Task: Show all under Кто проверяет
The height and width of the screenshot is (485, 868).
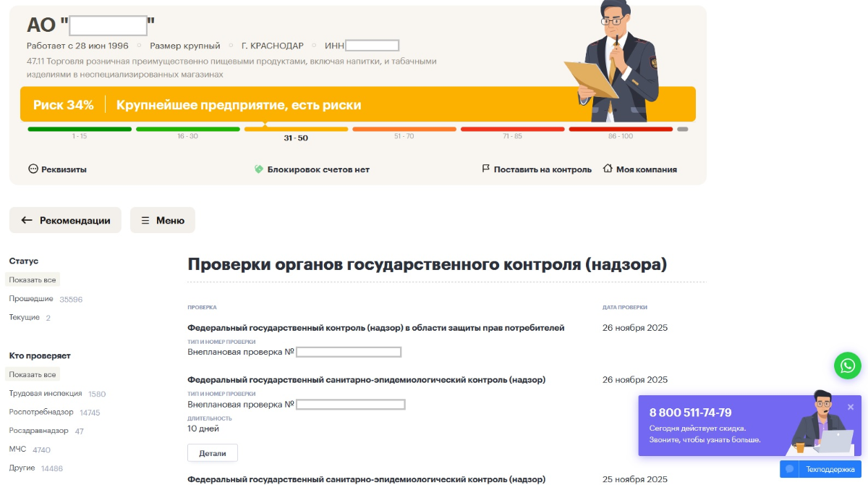Action: 32,375
